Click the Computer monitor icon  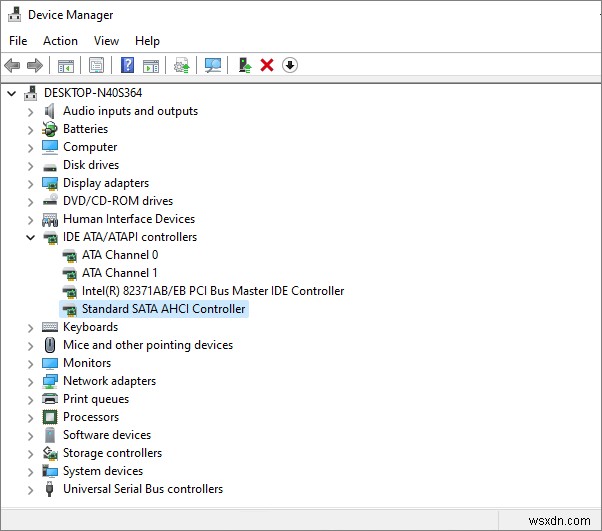click(50, 147)
